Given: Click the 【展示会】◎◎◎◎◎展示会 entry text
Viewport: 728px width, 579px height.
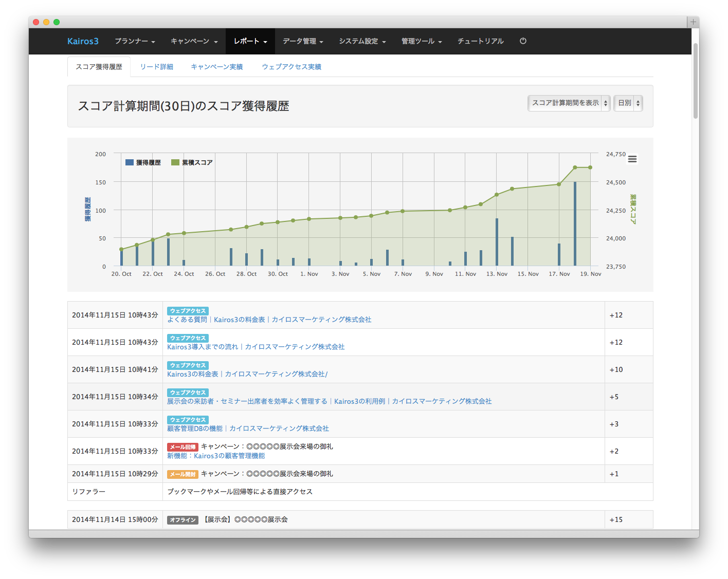Looking at the screenshot, I should point(245,519).
